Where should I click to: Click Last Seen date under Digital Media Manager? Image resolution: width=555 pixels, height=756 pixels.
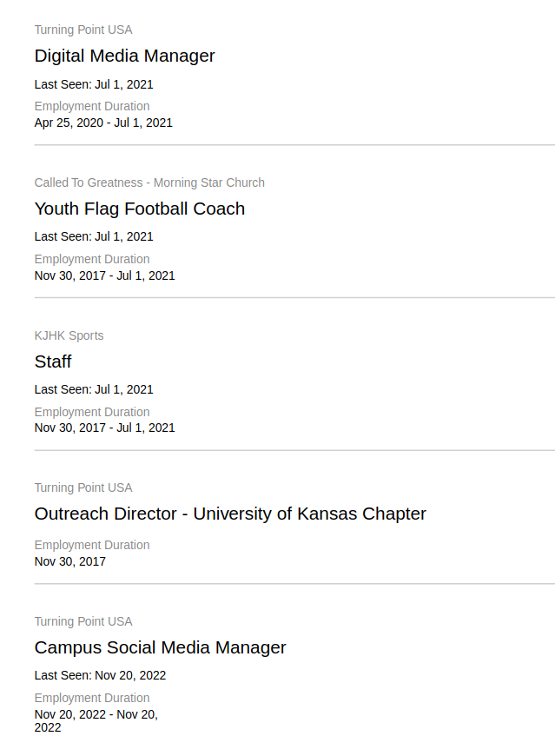(94, 84)
